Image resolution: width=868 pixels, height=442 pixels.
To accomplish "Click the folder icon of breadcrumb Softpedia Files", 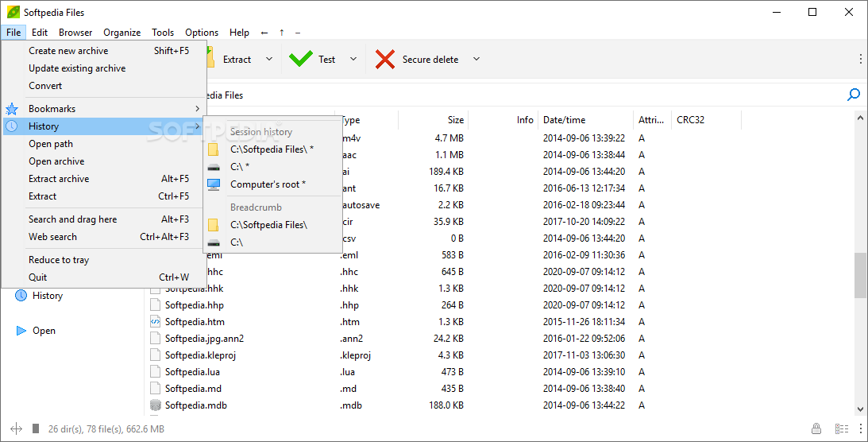I will [213, 225].
